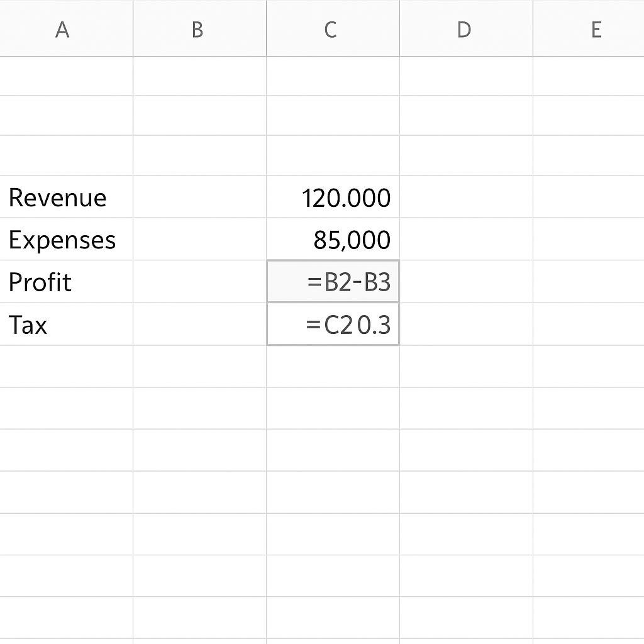Select column A header

click(x=66, y=28)
